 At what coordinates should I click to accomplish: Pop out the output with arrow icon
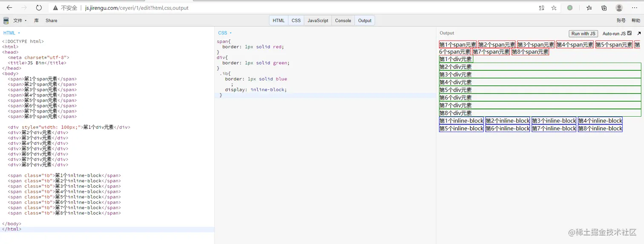639,33
